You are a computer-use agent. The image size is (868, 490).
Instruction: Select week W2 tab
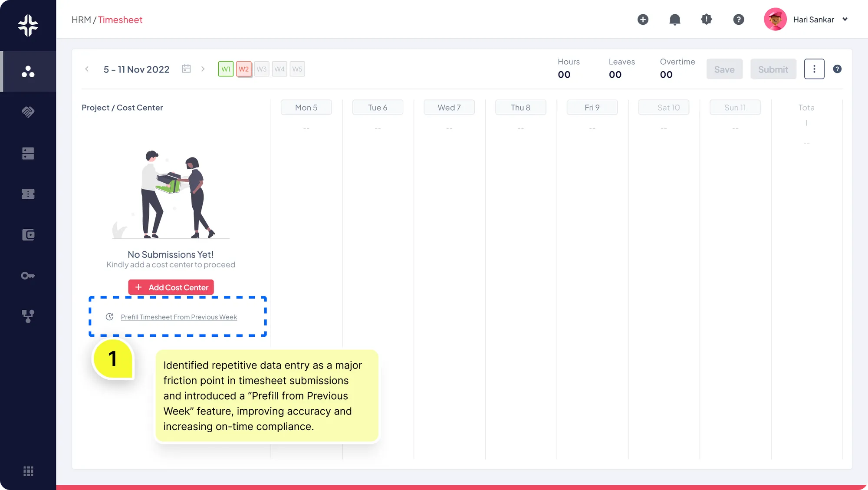tap(243, 69)
